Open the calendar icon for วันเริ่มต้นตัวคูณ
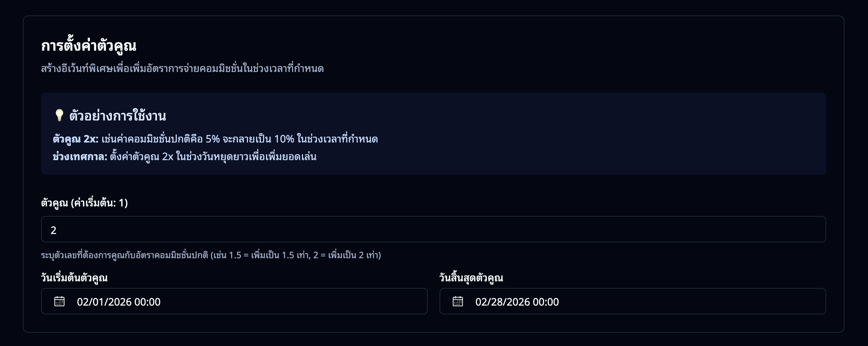The height and width of the screenshot is (346, 868). point(59,302)
